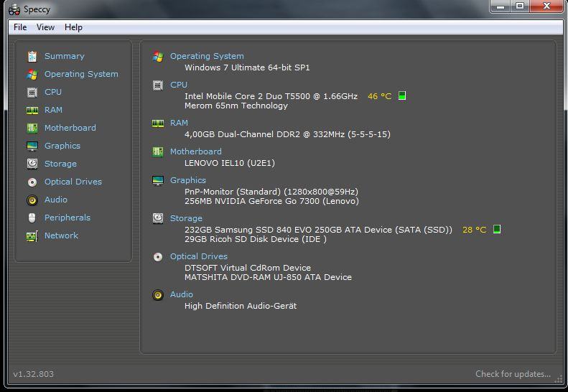Viewport: 568px width, 392px height.
Task: Open the Help menu
Action: tap(73, 27)
